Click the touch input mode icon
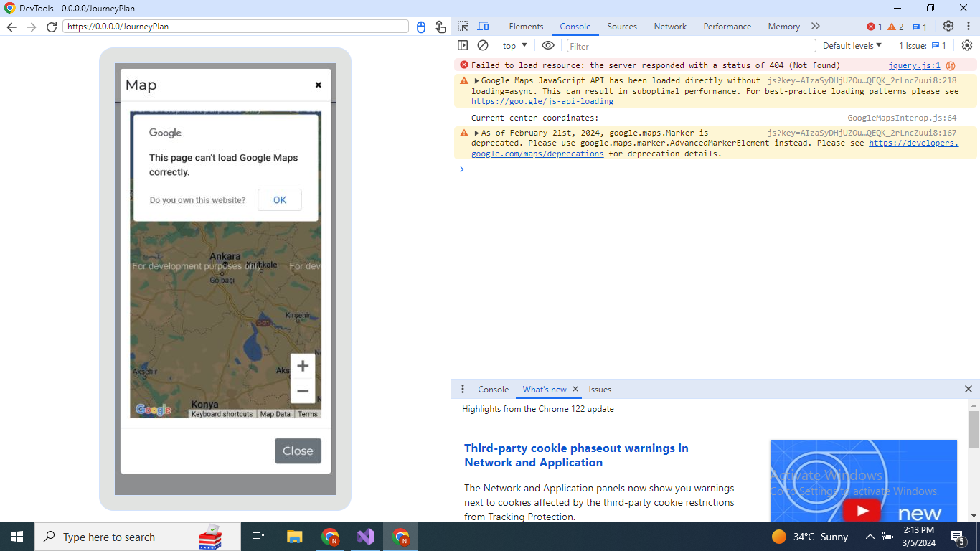980x551 pixels. click(x=440, y=27)
